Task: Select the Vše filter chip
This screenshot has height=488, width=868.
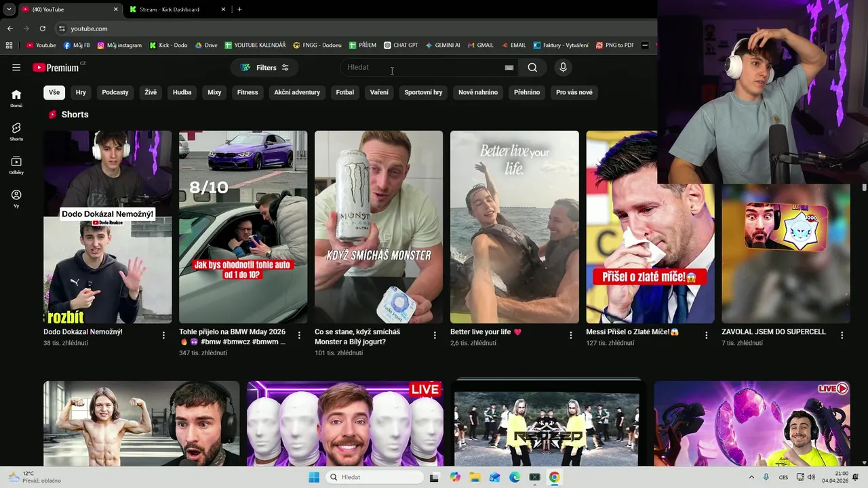Action: pos(54,92)
